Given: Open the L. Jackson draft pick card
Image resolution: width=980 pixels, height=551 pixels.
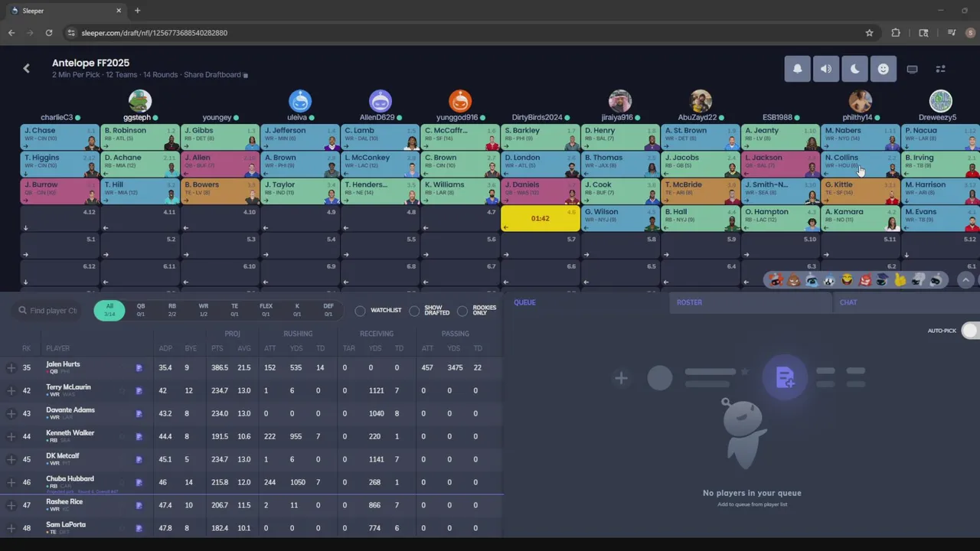Looking at the screenshot, I should tap(780, 165).
